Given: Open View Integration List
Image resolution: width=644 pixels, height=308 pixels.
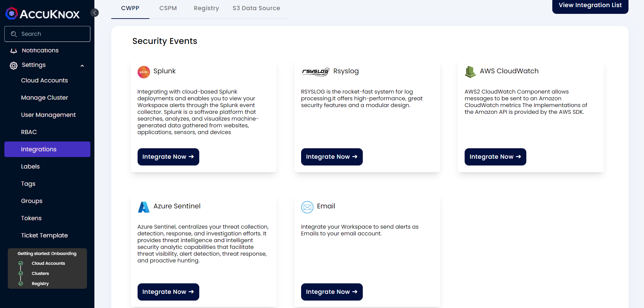Looking at the screenshot, I should point(590,5).
